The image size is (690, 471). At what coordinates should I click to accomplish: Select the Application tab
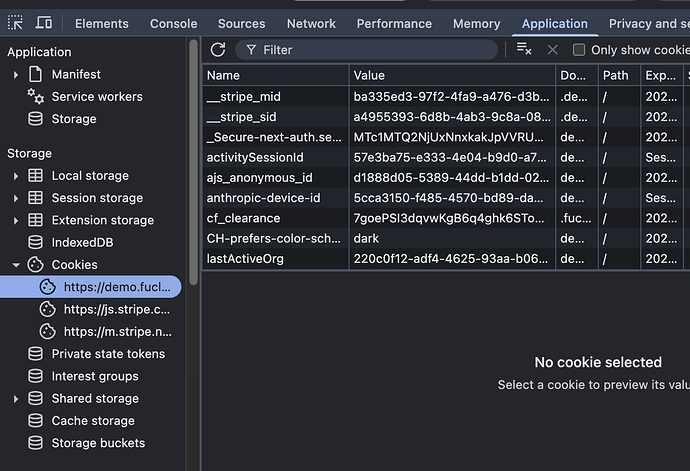click(554, 23)
